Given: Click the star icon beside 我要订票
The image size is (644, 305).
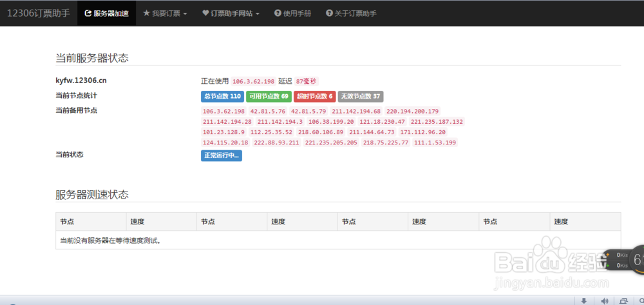Looking at the screenshot, I should click(146, 13).
